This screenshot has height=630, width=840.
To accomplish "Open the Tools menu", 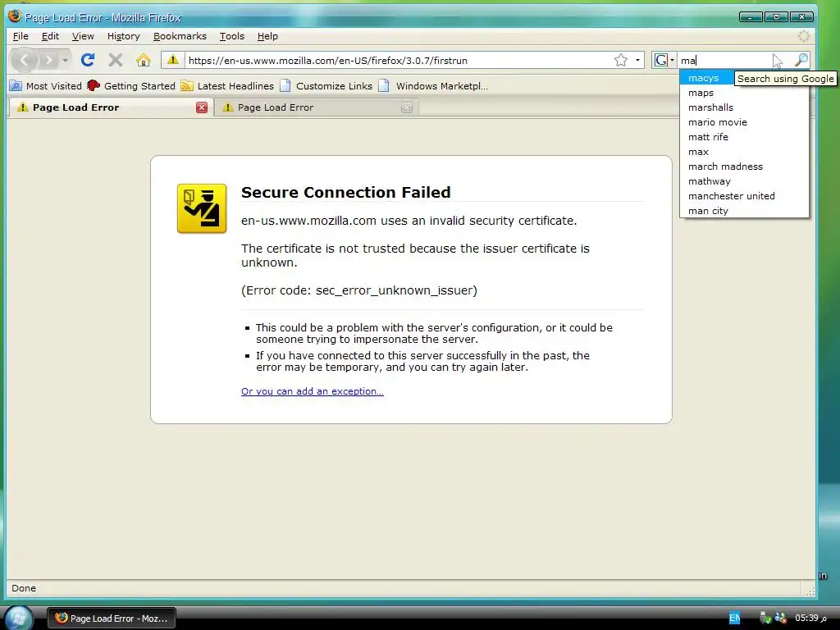I will 231,36.
